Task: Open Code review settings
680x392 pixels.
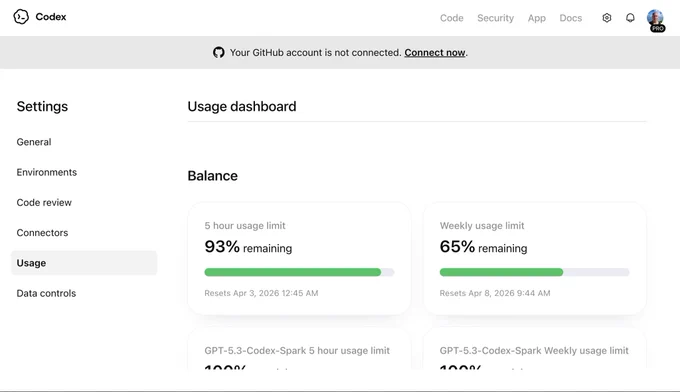Action: (44, 203)
